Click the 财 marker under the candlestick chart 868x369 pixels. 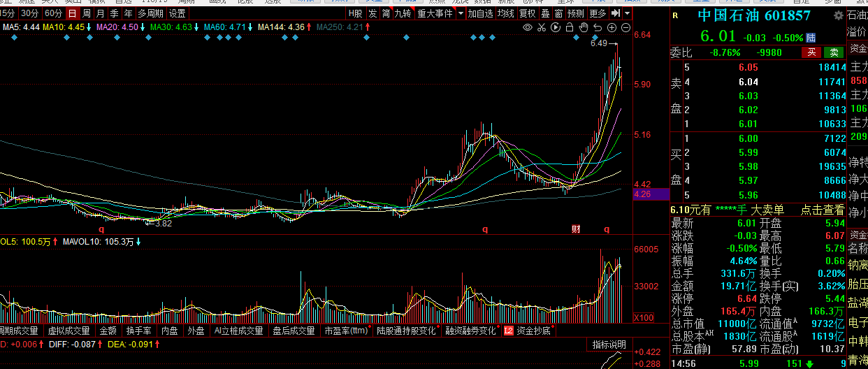[x=576, y=229]
